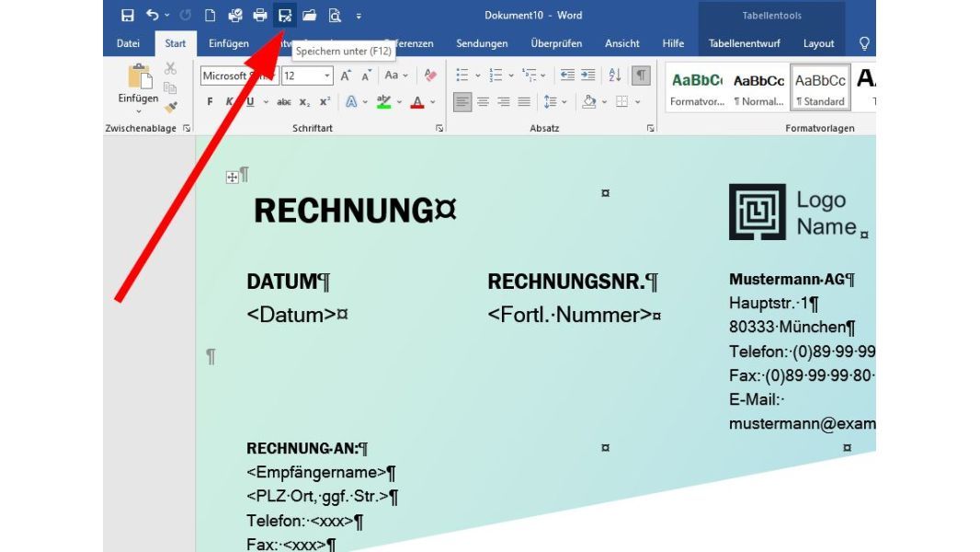Select the Format Painter brush icon
Image resolution: width=980 pixels, height=552 pixels.
point(171,107)
